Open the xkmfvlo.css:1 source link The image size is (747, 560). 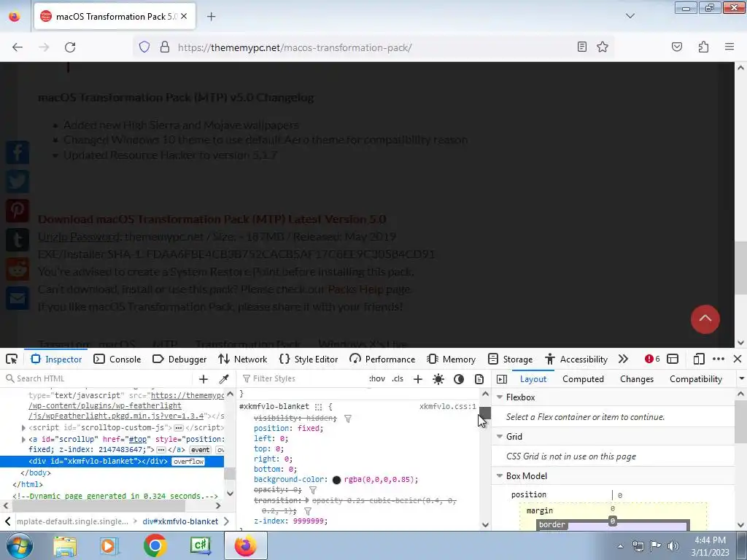click(x=447, y=406)
